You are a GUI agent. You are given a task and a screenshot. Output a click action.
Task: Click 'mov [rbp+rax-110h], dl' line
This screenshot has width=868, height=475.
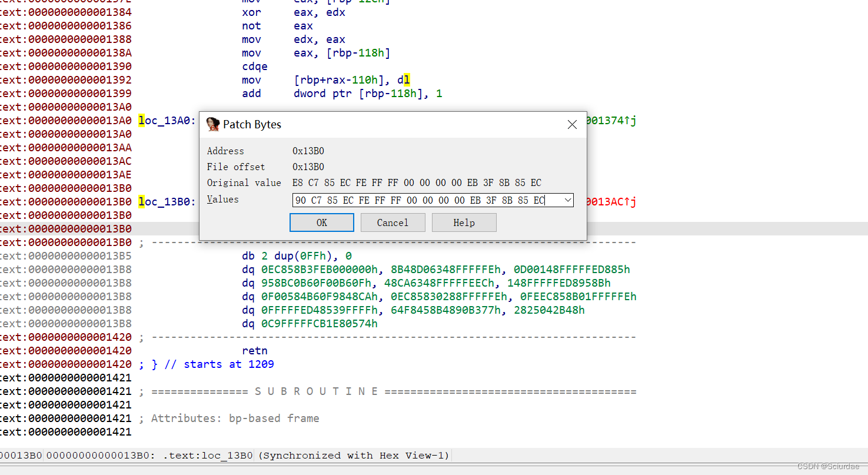326,80
